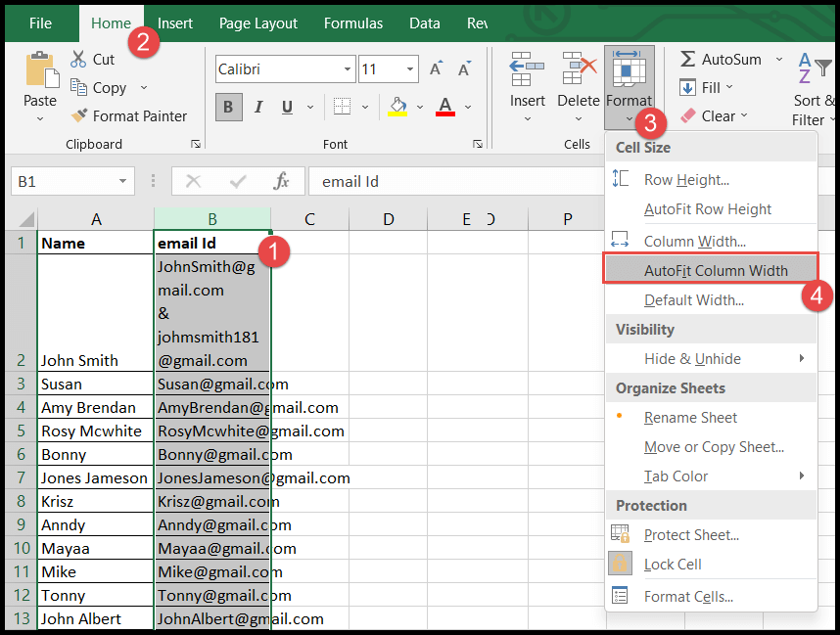The height and width of the screenshot is (635, 840).
Task: Click the Borders grid icon
Action: pyautogui.click(x=342, y=107)
